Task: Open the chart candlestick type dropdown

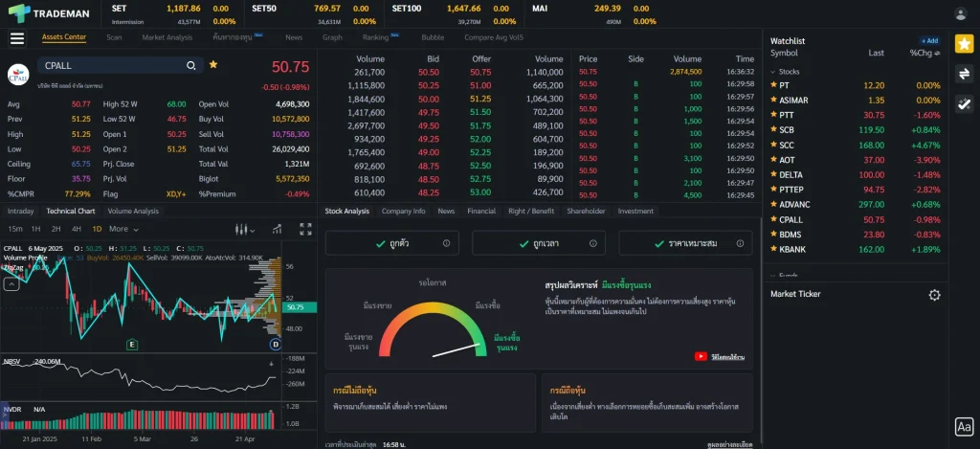Action: 244,229
